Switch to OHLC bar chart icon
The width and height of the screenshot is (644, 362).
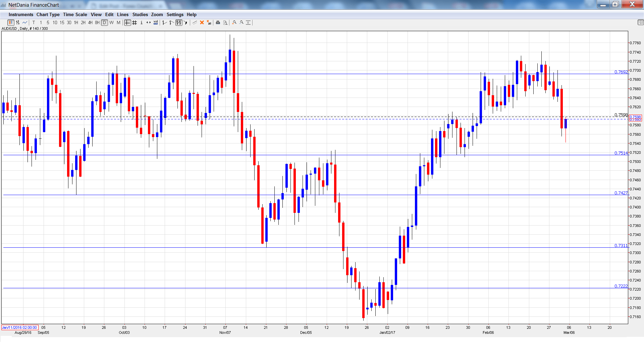tap(18, 22)
